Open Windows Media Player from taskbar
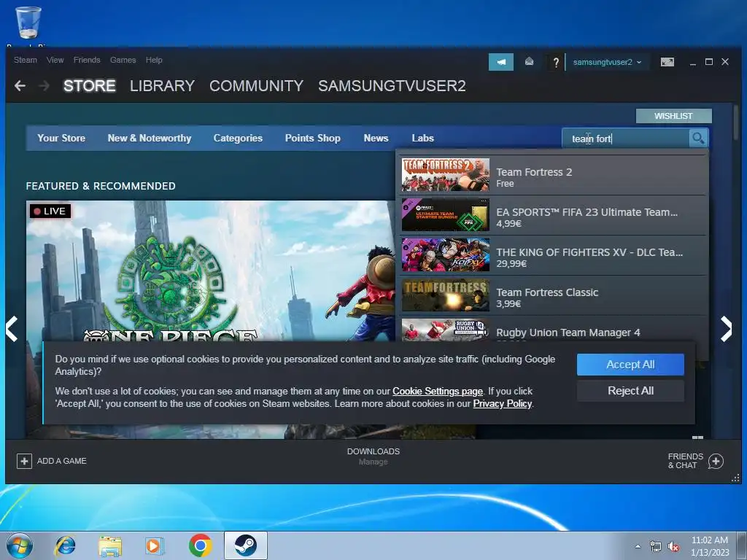Viewport: 747px width, 560px height. pyautogui.click(x=155, y=545)
